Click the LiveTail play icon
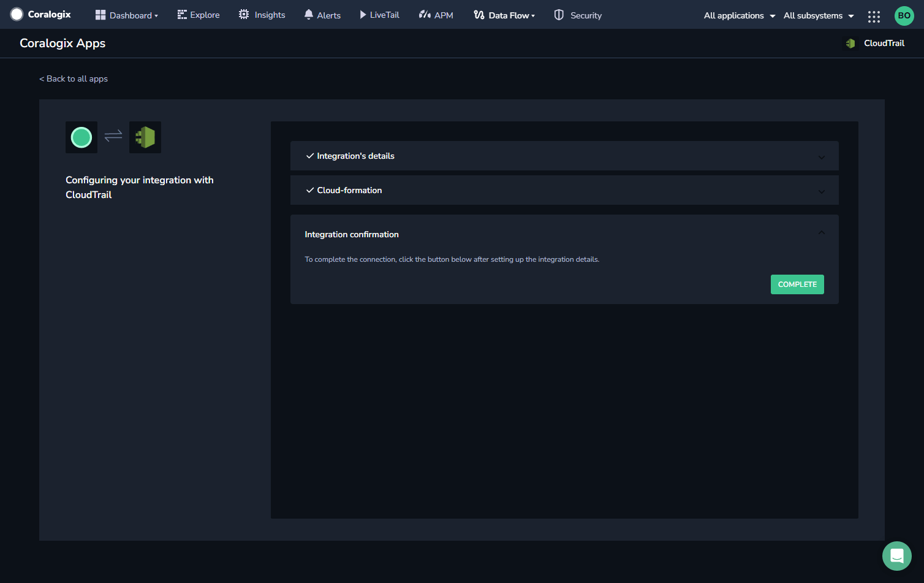The width and height of the screenshot is (924, 583). pyautogui.click(x=363, y=15)
